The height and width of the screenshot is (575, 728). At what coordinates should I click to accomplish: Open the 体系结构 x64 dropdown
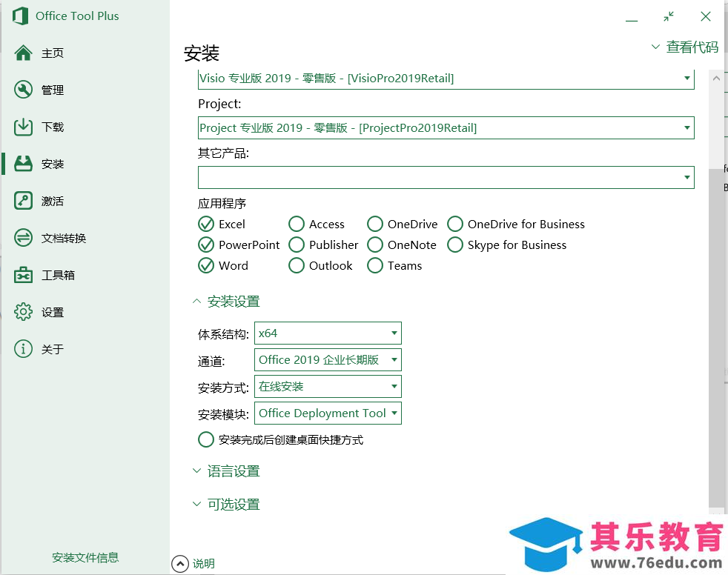[x=328, y=333]
